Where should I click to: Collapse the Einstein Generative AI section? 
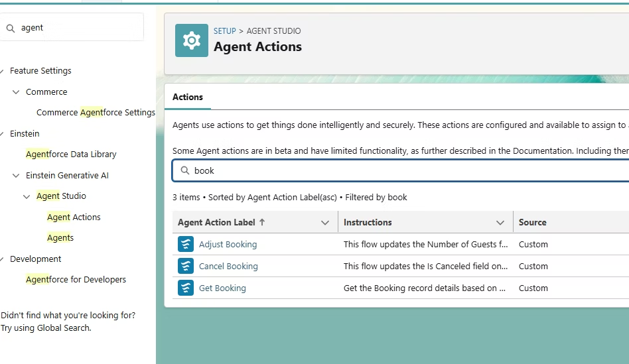point(16,175)
